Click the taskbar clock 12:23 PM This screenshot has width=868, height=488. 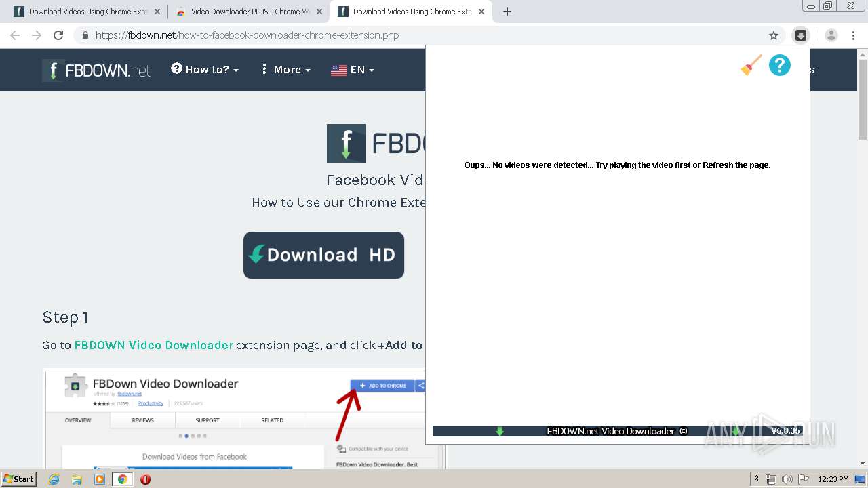point(833,479)
